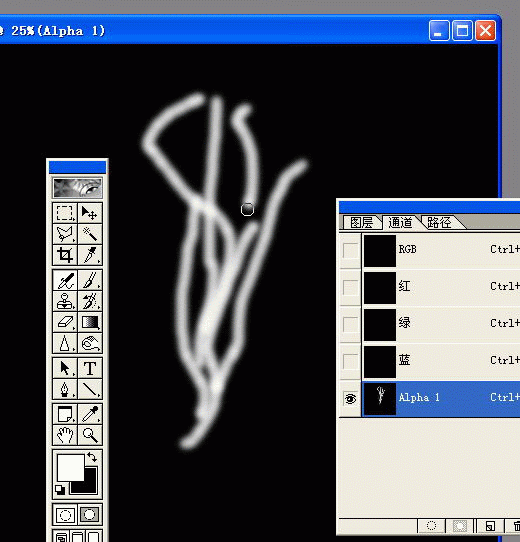Select the 蓝 channel thumbnail
The height and width of the screenshot is (542, 520).
(x=380, y=362)
